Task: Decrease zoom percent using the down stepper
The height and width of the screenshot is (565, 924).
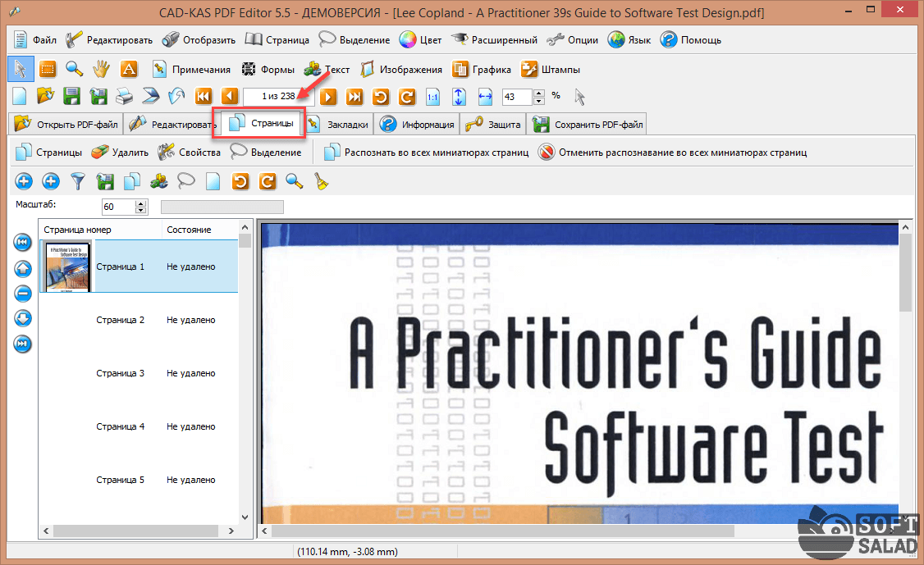Action: [x=538, y=100]
